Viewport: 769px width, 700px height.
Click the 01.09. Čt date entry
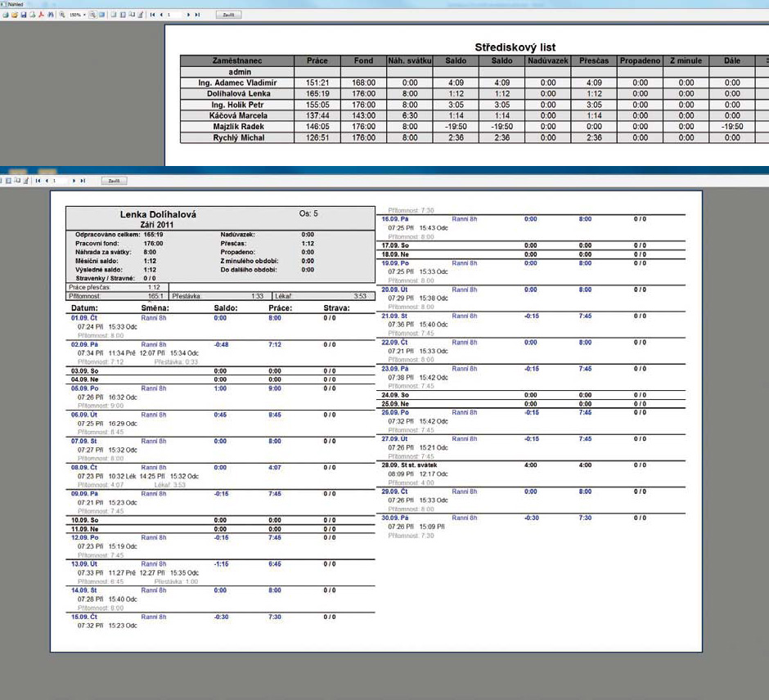(84, 318)
